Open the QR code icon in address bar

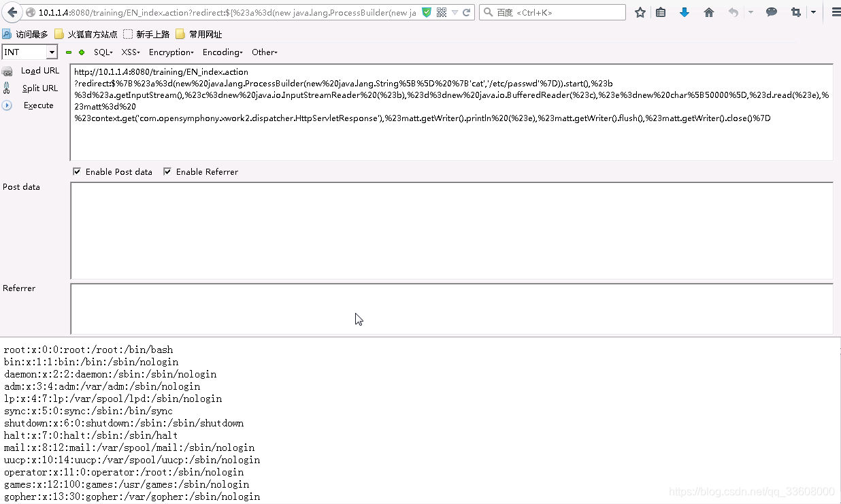(x=442, y=12)
